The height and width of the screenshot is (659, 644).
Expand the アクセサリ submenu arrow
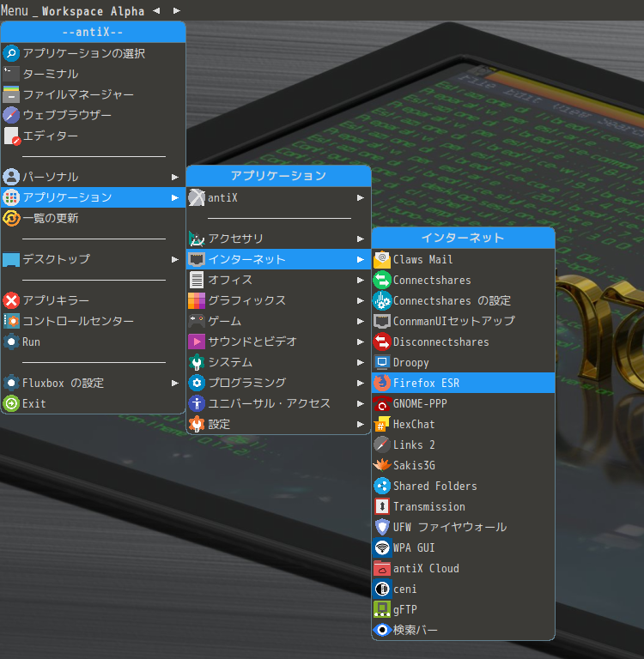(x=361, y=239)
